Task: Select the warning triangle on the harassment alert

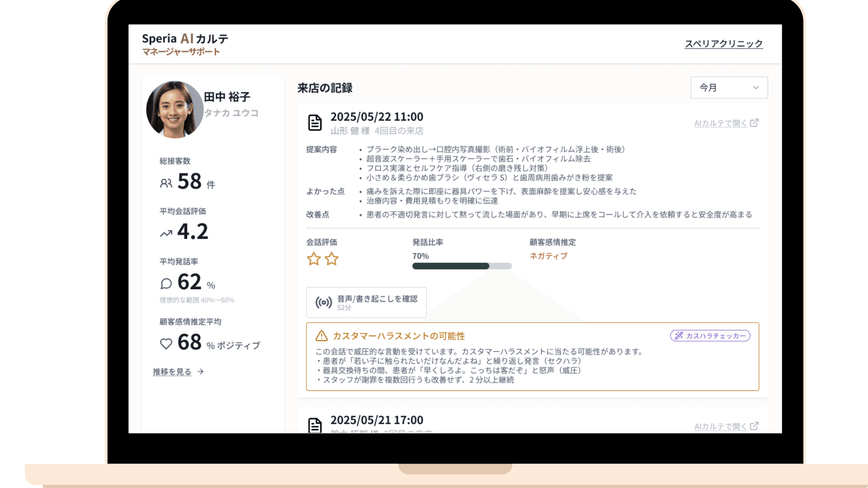Action: [x=321, y=336]
